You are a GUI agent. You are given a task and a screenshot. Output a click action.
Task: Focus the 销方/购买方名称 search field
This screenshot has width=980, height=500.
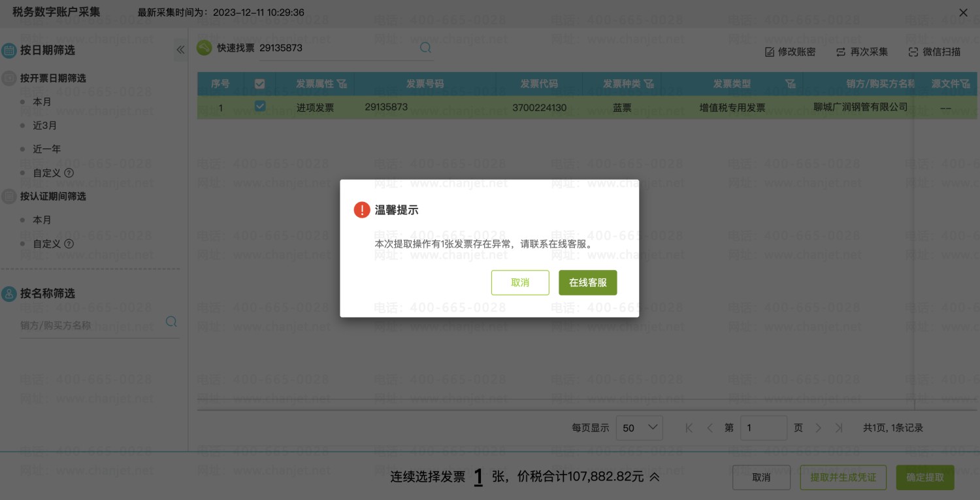[90, 325]
